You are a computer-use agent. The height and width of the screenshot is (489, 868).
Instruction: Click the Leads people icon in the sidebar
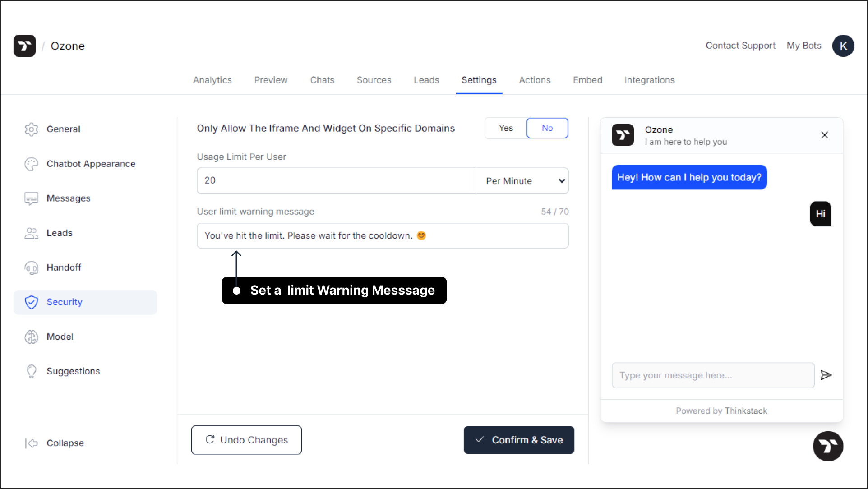click(32, 233)
